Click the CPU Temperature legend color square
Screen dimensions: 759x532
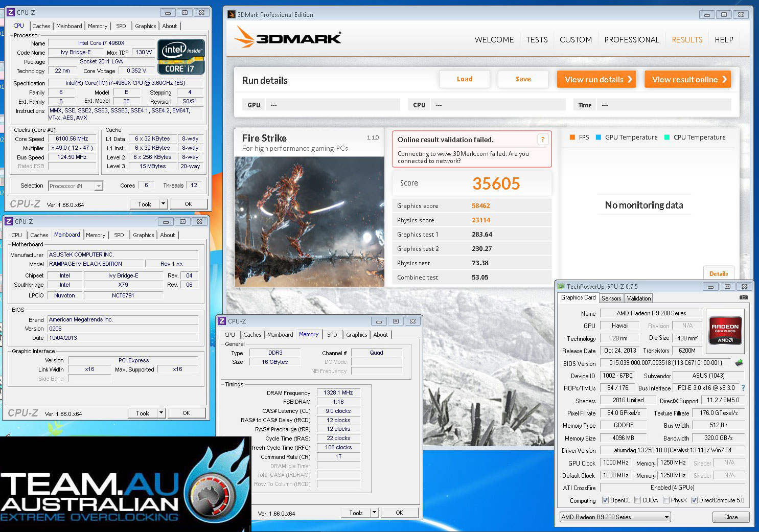666,137
